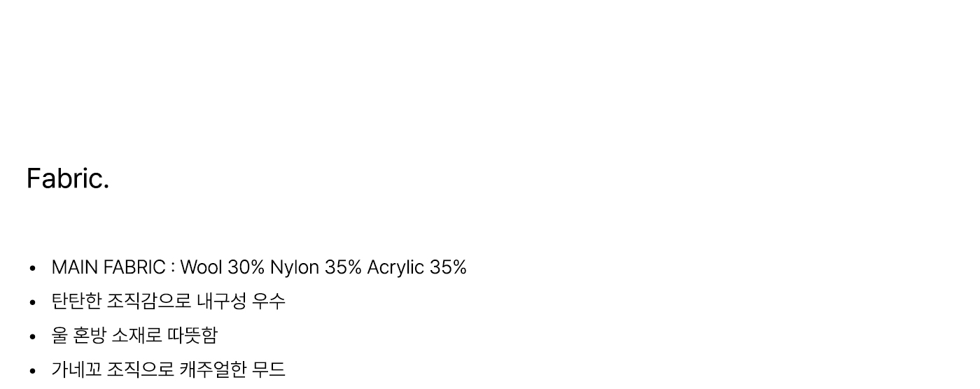Screen dimensions: 980x389
Task: Click the 캐주얼한 word
Action: click(213, 369)
